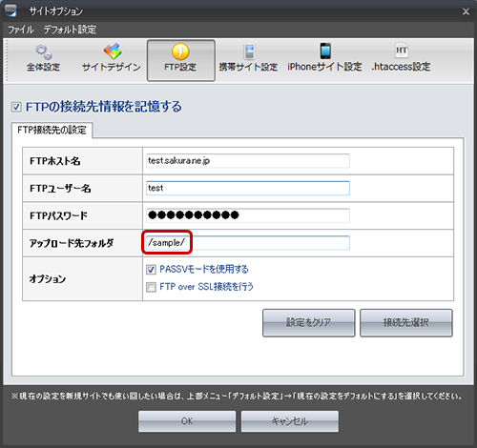Click the 接続先選択 button
Viewport: 477px width, 448px height.
coord(406,323)
